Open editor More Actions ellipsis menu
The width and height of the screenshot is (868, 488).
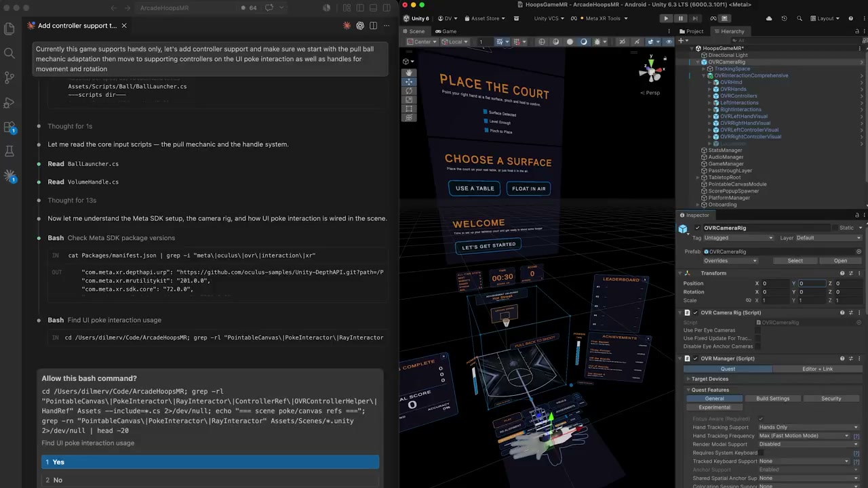[x=387, y=26]
